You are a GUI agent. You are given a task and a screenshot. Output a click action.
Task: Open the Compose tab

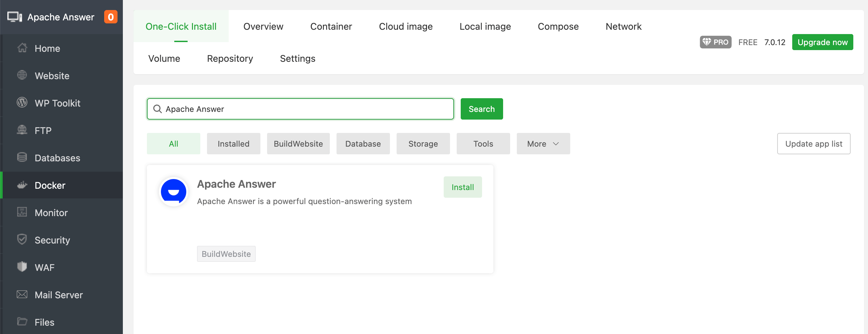point(558,26)
